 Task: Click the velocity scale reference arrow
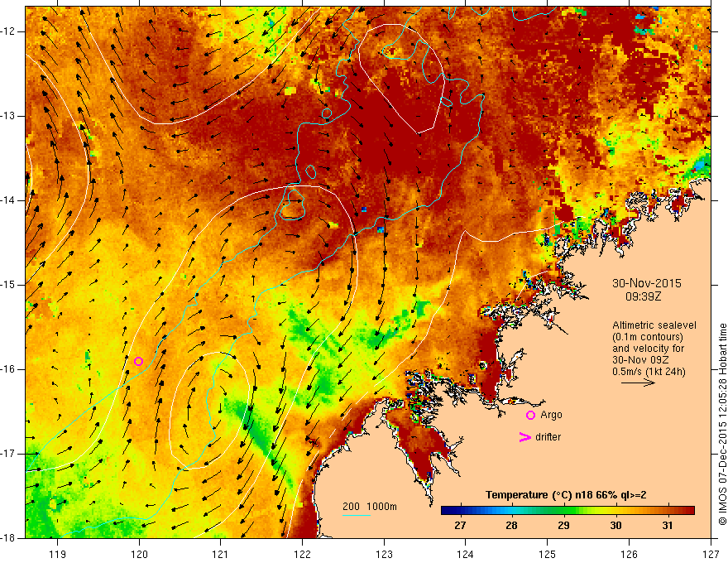[638, 383]
